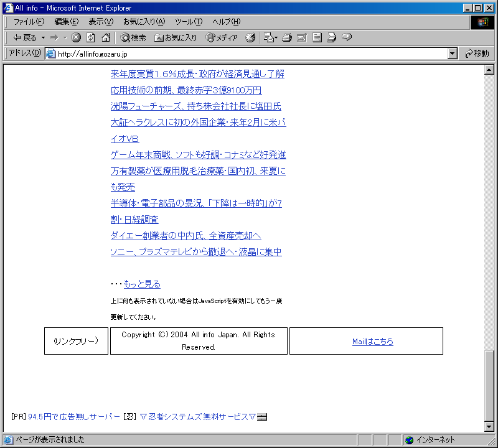Image resolution: width=498 pixels, height=448 pixels.
Task: Click the Copyright (C) 2004 text
Action: 198,341
